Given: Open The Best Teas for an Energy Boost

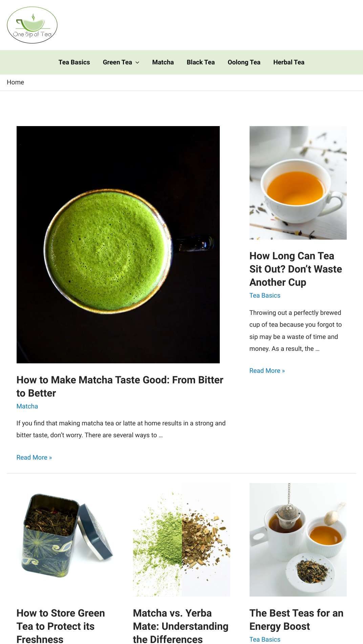Looking at the screenshot, I should click(296, 620).
